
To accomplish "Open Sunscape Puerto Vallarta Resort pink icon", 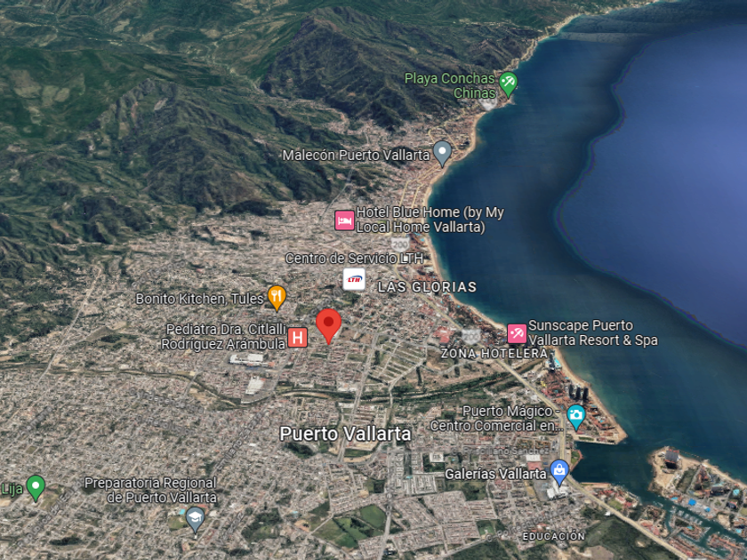I will (x=517, y=333).
